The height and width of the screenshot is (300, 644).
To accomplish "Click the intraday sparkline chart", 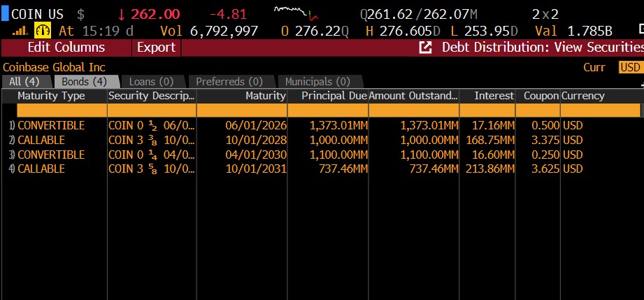I will pyautogui.click(x=296, y=13).
